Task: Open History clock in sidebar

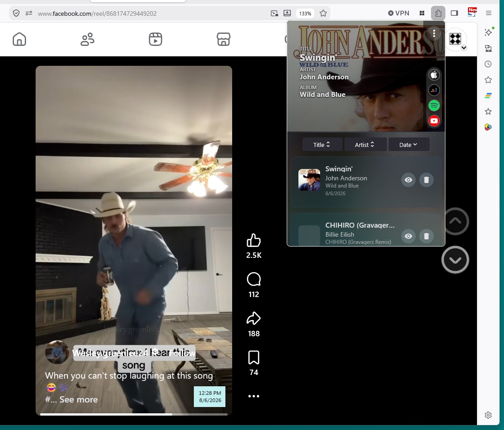Action: 488,64
